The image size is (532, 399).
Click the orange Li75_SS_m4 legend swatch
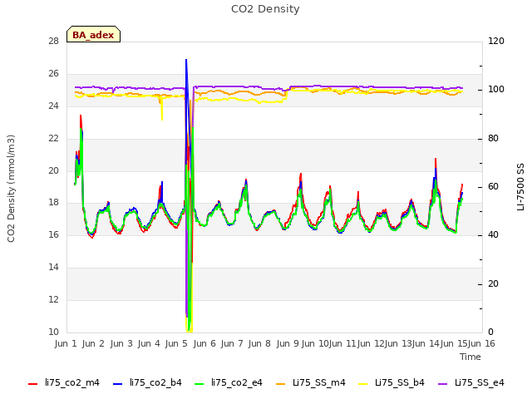(x=281, y=384)
